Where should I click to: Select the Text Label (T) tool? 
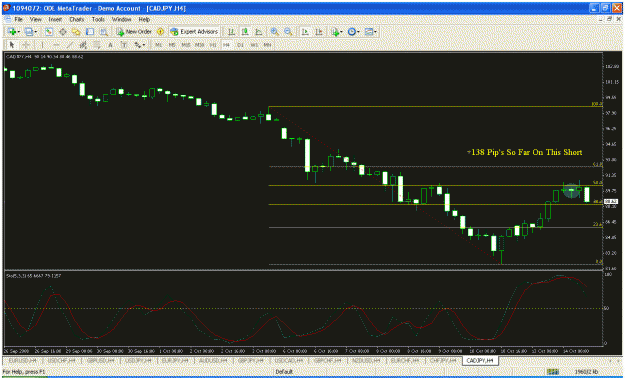(x=124, y=45)
